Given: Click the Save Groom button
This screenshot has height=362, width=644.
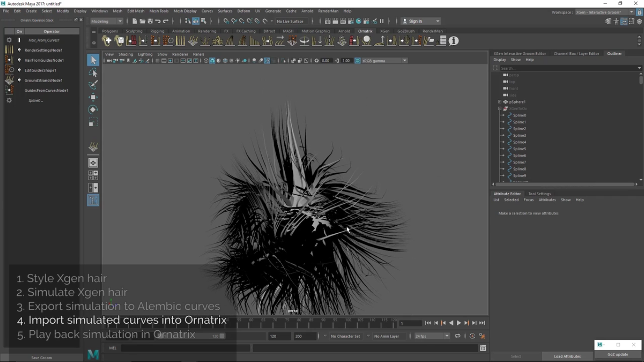Looking at the screenshot, I should click(x=41, y=358).
